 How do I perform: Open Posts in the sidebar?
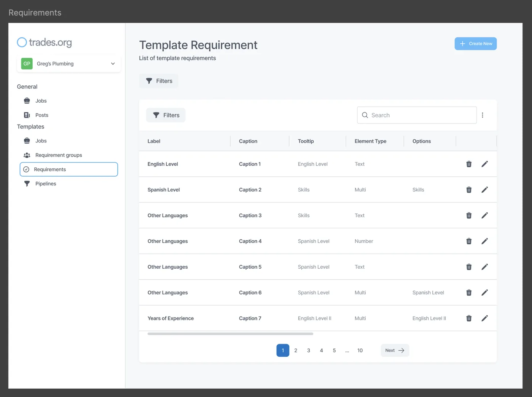(x=42, y=115)
